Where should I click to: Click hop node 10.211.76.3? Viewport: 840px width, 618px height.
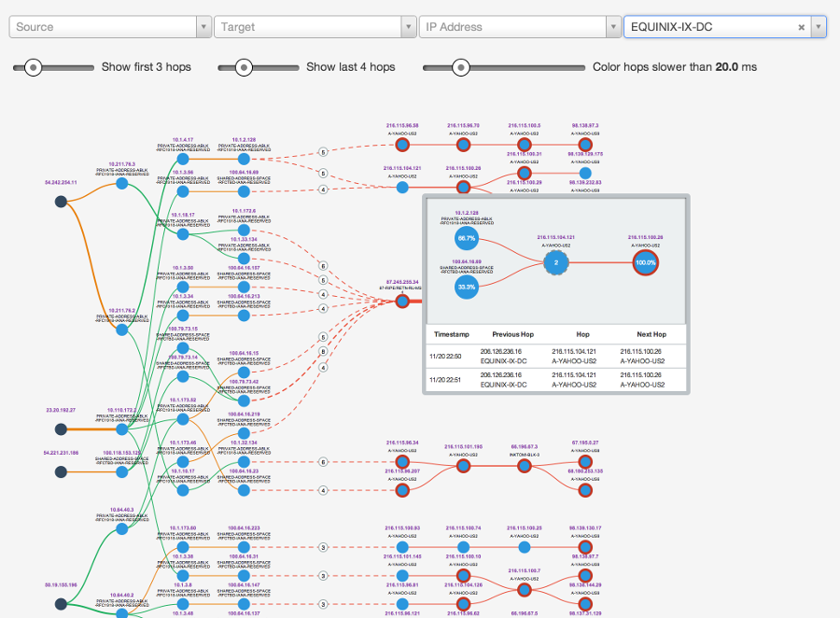122,183
